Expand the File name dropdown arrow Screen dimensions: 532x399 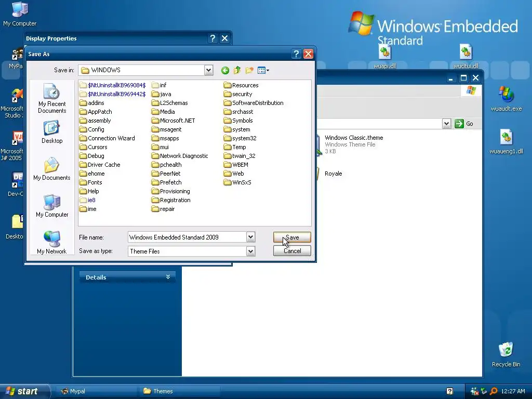(x=250, y=237)
